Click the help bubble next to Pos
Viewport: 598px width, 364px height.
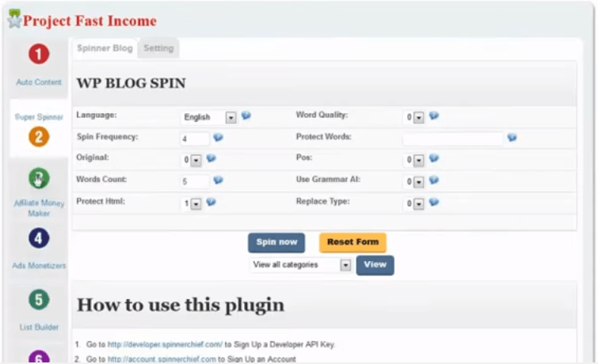tap(434, 158)
